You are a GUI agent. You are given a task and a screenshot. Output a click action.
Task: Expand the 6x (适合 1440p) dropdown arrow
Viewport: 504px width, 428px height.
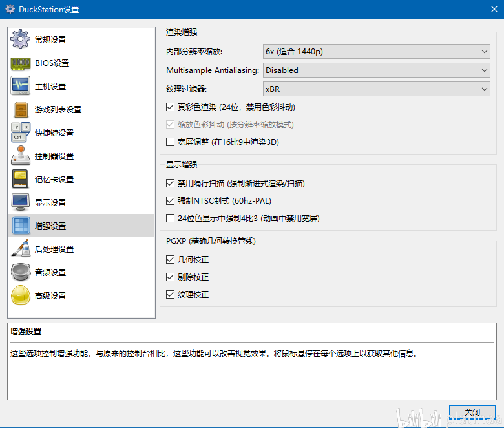485,52
